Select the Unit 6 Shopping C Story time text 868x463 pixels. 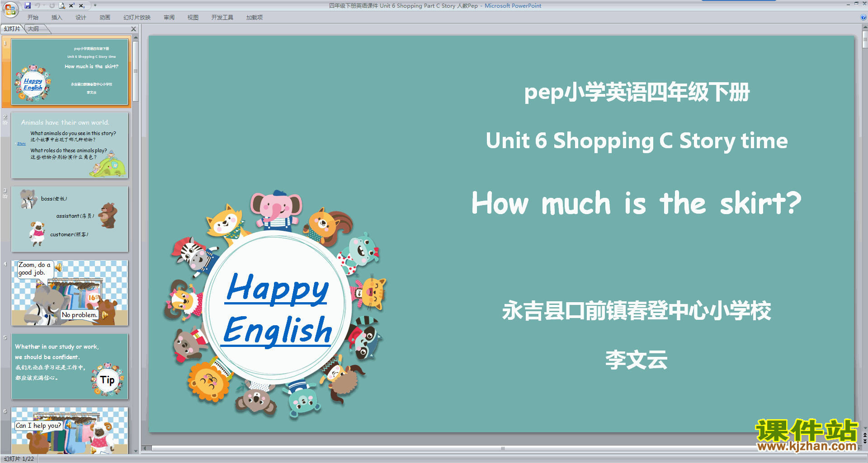pyautogui.click(x=637, y=141)
